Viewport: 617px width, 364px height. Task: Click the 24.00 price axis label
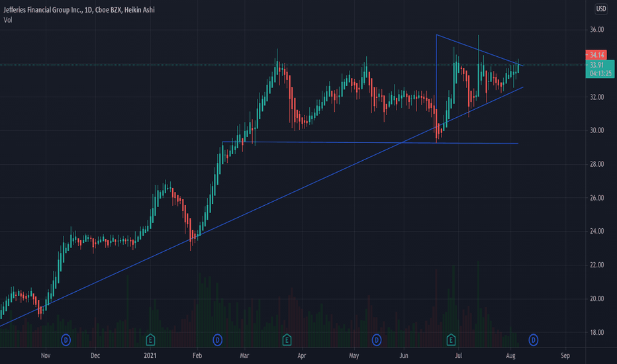coord(597,231)
